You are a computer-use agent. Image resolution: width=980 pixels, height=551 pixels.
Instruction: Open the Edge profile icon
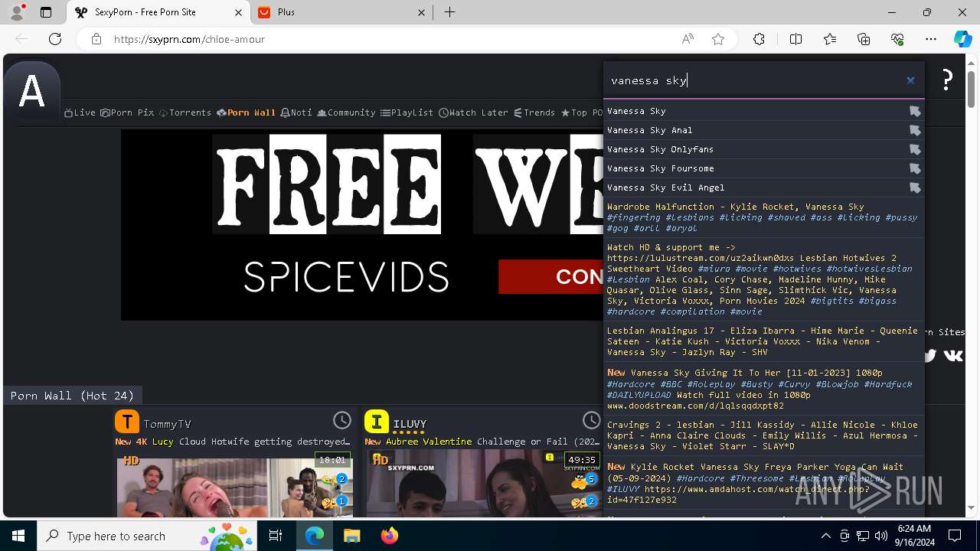[16, 12]
